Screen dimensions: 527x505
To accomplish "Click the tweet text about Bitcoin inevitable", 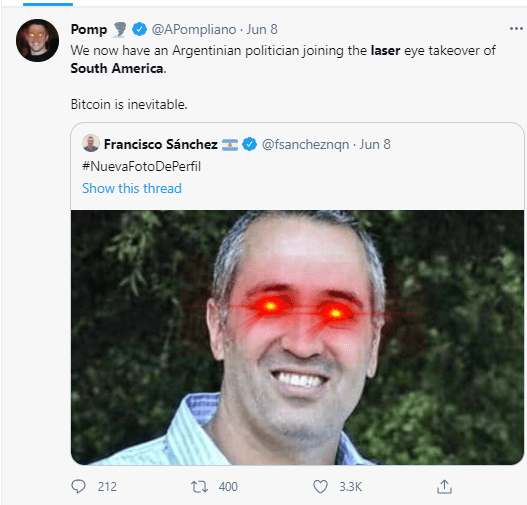I will tap(129, 104).
